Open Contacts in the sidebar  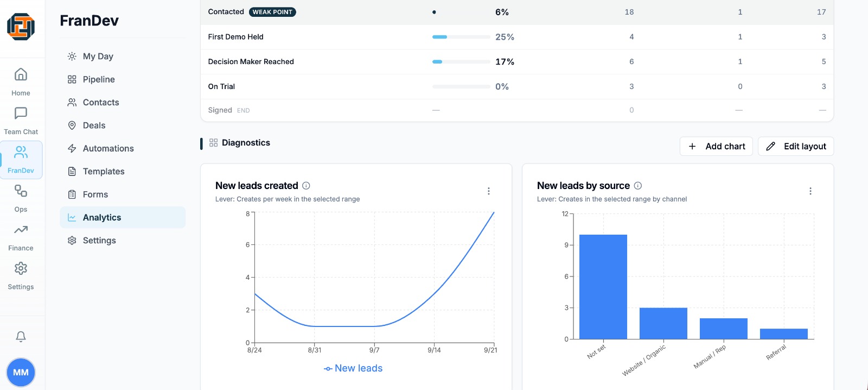pos(123,102)
